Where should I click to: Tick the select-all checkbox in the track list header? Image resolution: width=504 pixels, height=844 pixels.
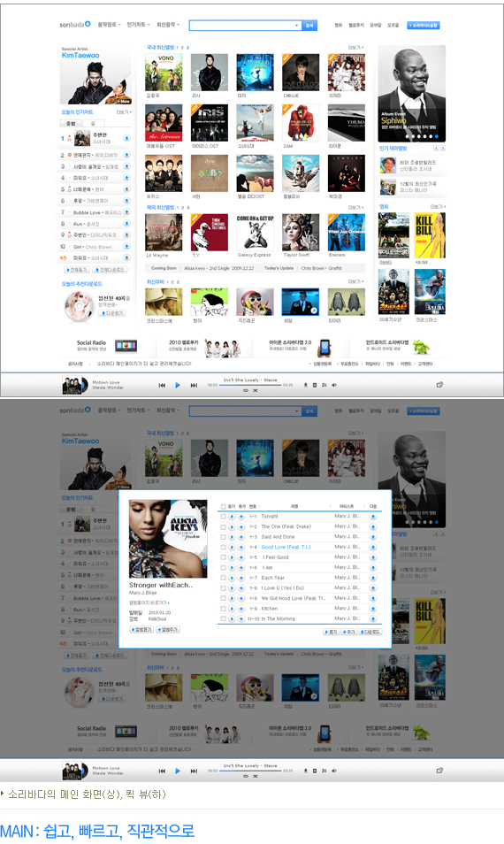223,507
